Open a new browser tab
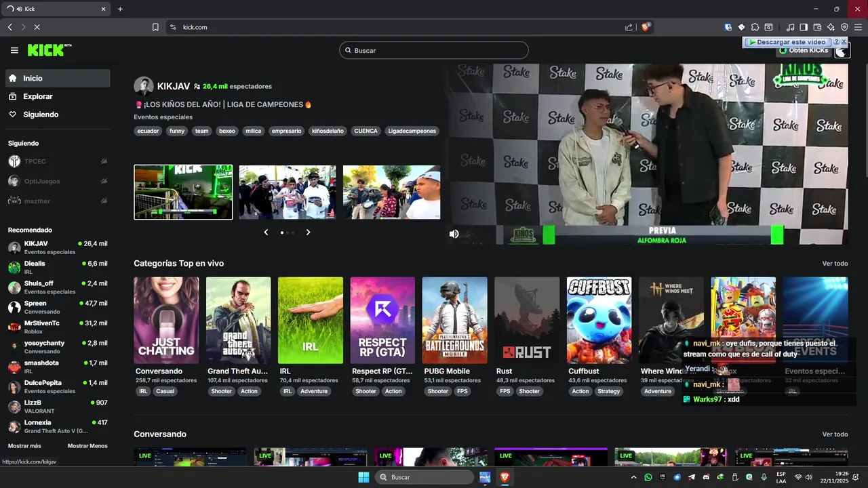 [x=120, y=9]
